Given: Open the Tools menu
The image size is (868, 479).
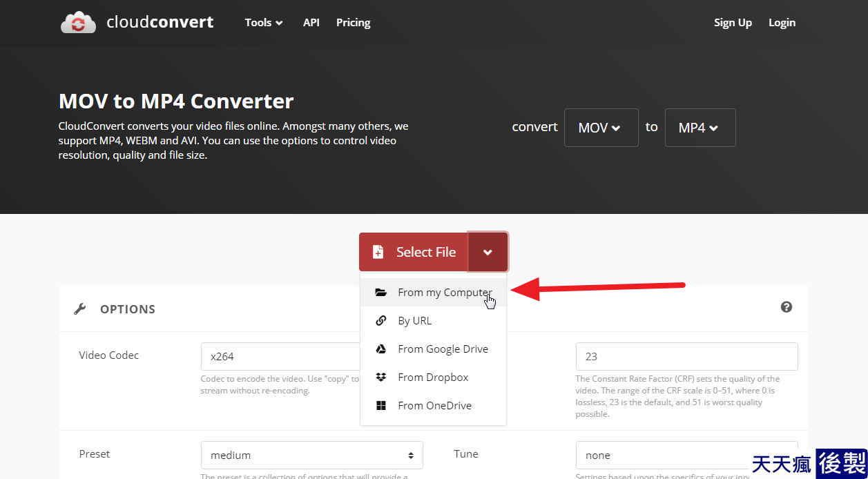Looking at the screenshot, I should (x=264, y=23).
